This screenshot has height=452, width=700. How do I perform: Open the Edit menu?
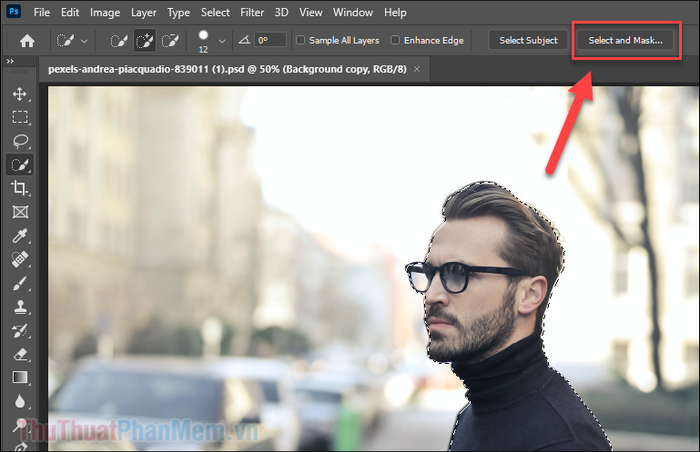tap(70, 13)
